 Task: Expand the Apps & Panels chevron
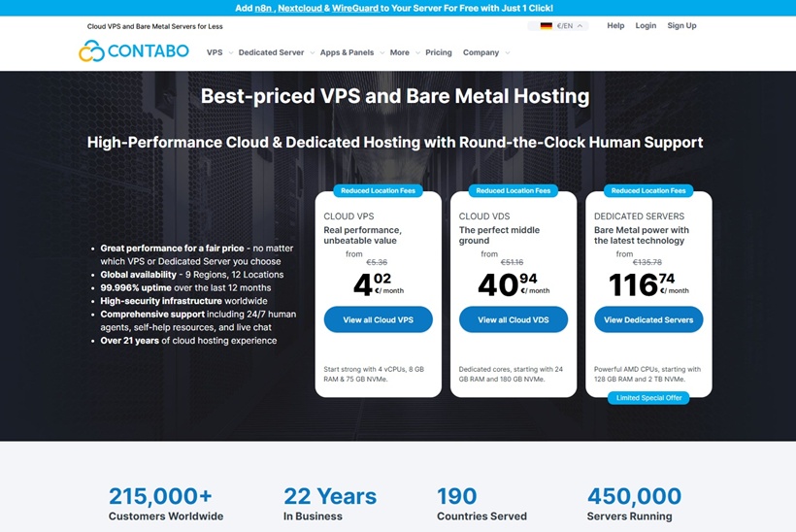(382, 52)
